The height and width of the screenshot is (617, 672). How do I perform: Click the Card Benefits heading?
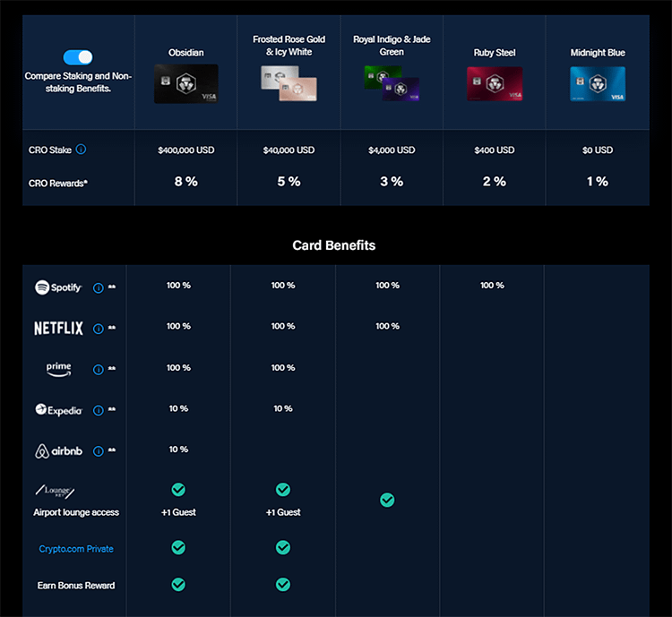[334, 245]
